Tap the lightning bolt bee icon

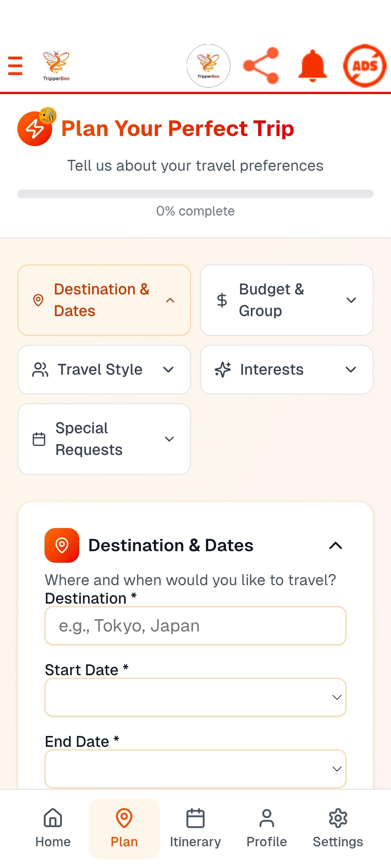(x=35, y=128)
